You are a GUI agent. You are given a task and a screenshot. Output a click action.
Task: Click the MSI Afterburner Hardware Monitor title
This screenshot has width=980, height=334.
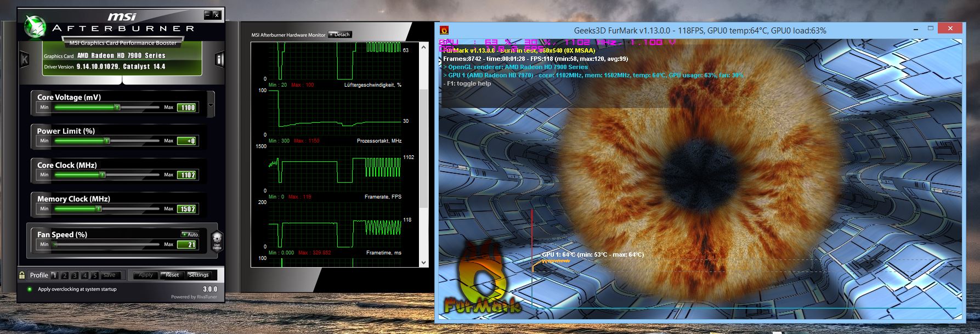[x=288, y=35]
